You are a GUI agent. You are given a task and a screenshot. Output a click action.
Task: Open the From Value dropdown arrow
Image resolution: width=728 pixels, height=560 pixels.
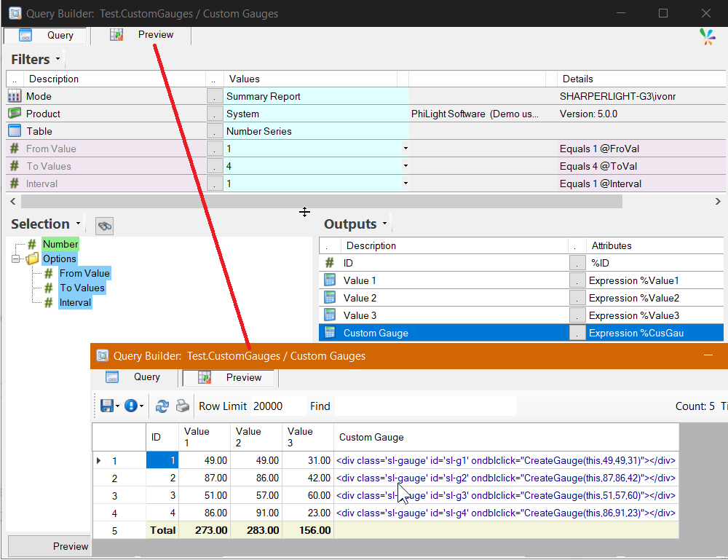405,149
